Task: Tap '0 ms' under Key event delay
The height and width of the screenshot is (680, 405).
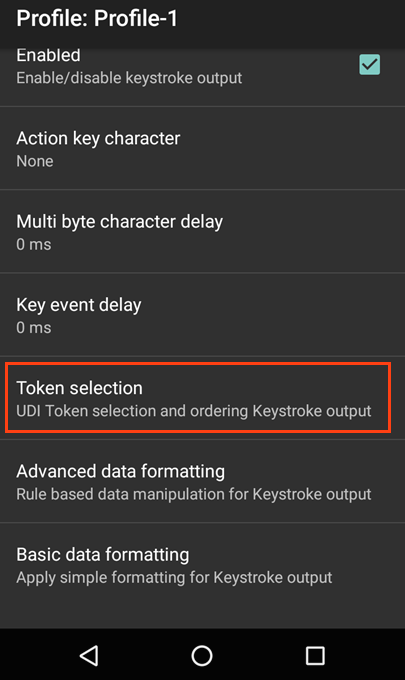Action: point(33,328)
